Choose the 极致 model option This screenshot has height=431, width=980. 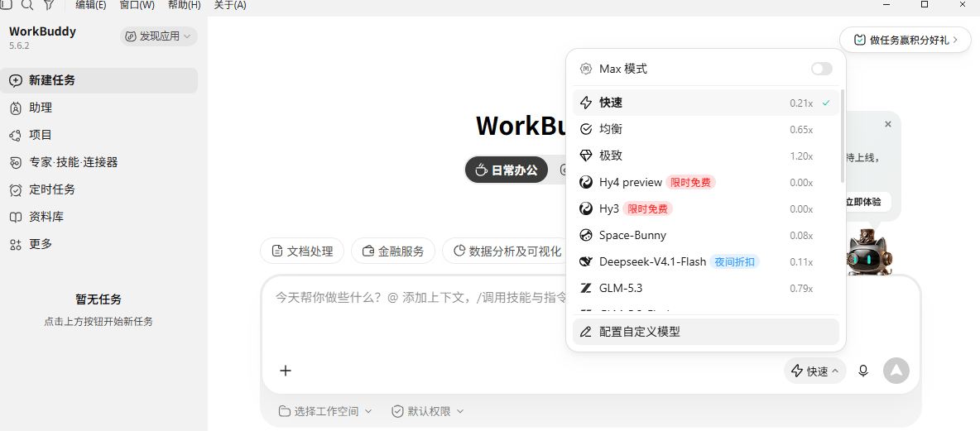pos(706,156)
